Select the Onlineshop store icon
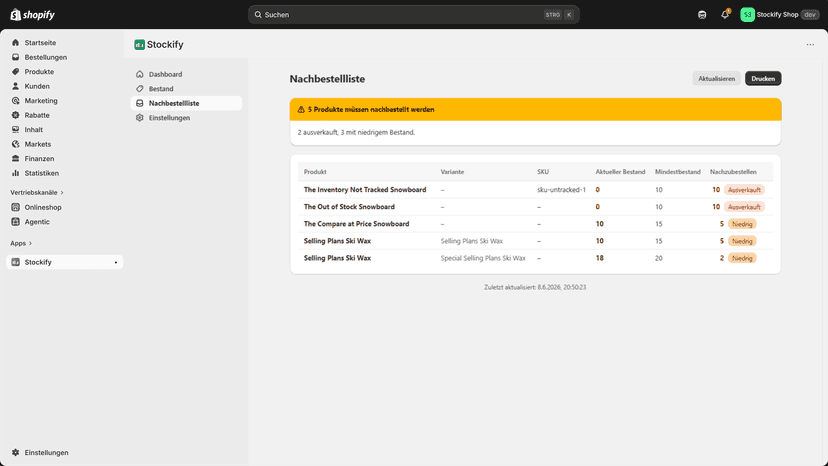The height and width of the screenshot is (466, 828). [15, 207]
